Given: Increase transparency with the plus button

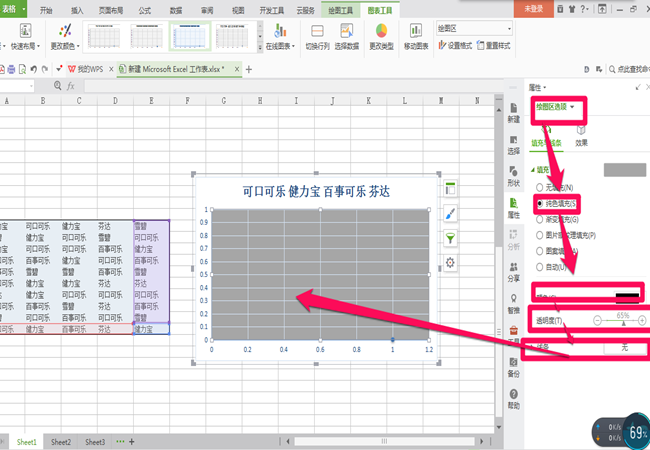Looking at the screenshot, I should coord(642,320).
